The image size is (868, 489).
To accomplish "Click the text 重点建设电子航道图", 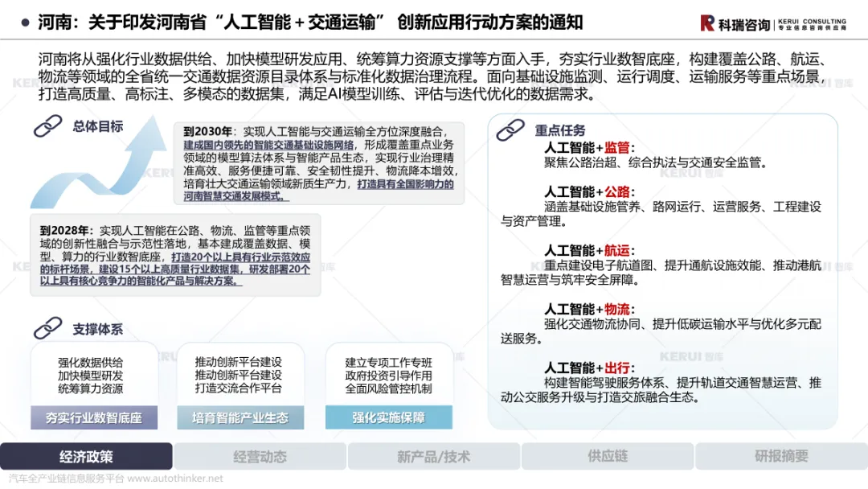I will click(x=598, y=266).
